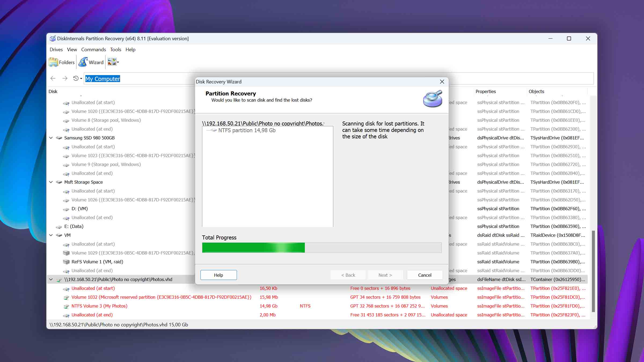This screenshot has width=644, height=362.
Task: Collapse the VM disk node
Action: coord(51,235)
